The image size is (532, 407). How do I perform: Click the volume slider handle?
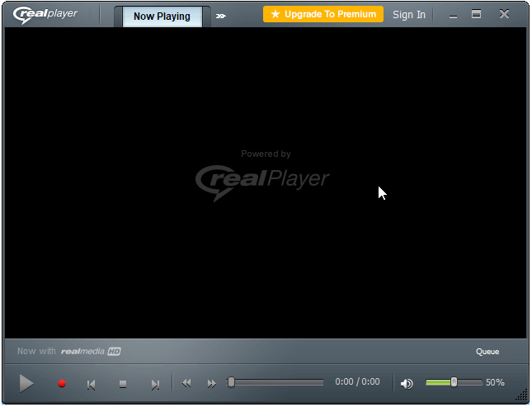(x=454, y=382)
